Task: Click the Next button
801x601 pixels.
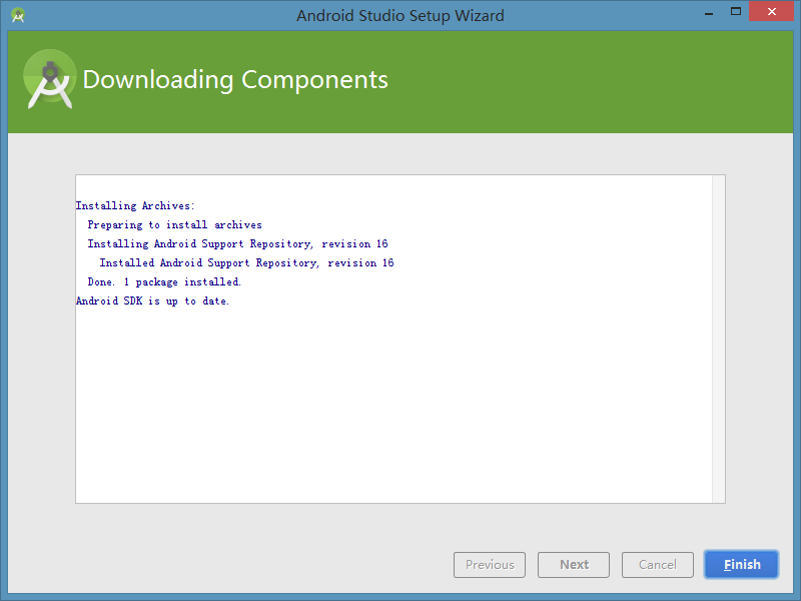Action: tap(574, 565)
